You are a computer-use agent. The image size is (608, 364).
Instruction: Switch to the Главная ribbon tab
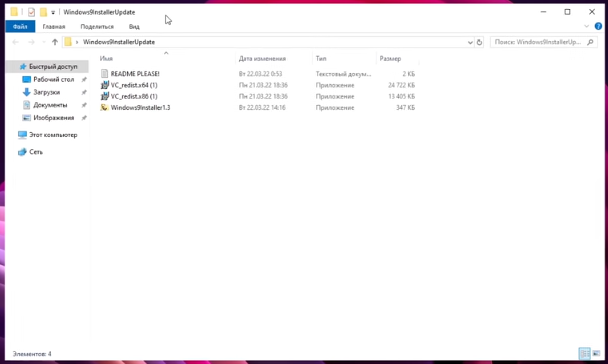click(x=54, y=26)
